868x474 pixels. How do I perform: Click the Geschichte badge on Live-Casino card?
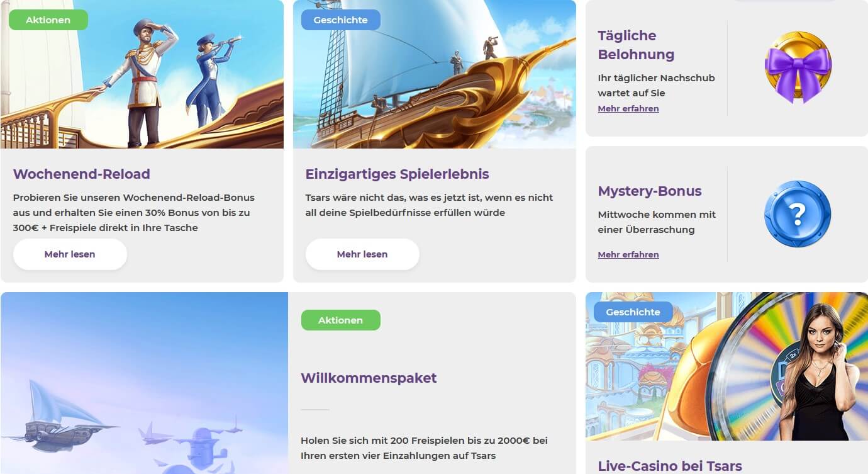633,312
